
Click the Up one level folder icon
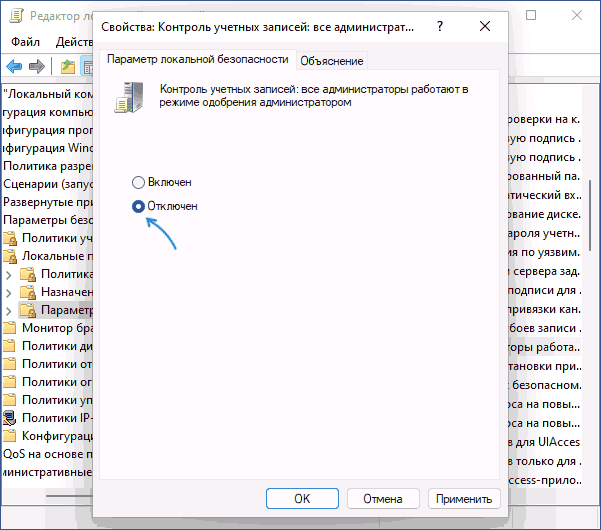pyautogui.click(x=68, y=67)
